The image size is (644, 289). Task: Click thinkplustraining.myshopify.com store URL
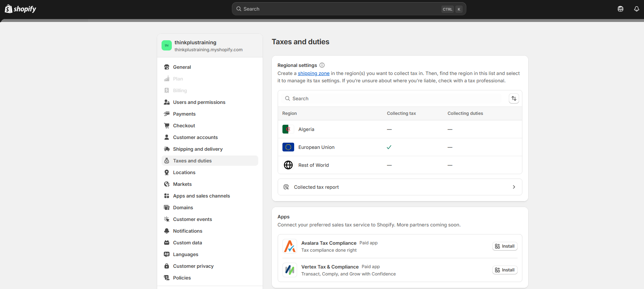[x=208, y=50]
